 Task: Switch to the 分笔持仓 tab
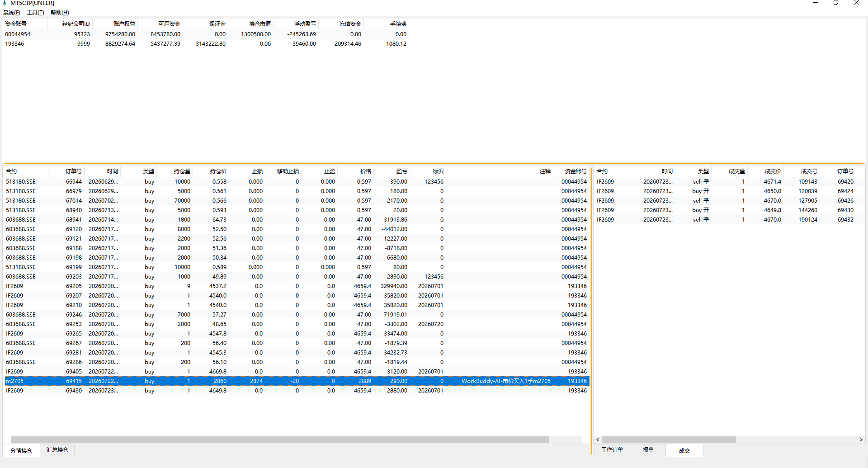(21, 450)
